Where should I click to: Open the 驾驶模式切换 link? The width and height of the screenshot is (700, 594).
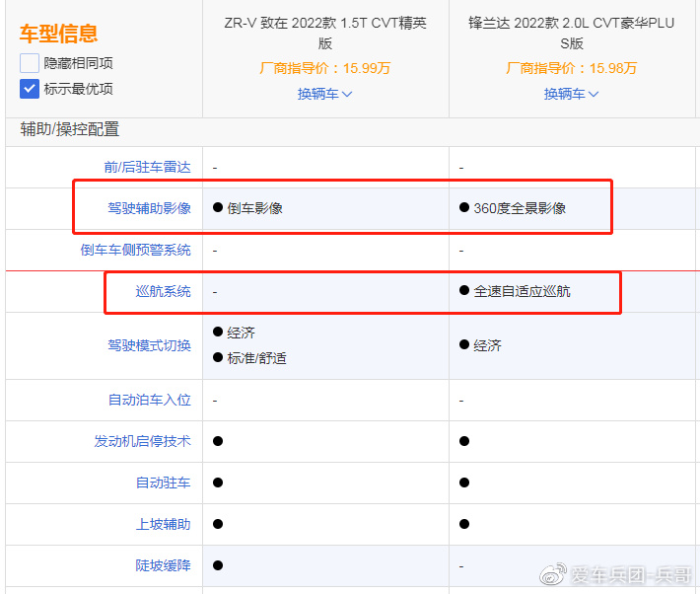pos(149,345)
